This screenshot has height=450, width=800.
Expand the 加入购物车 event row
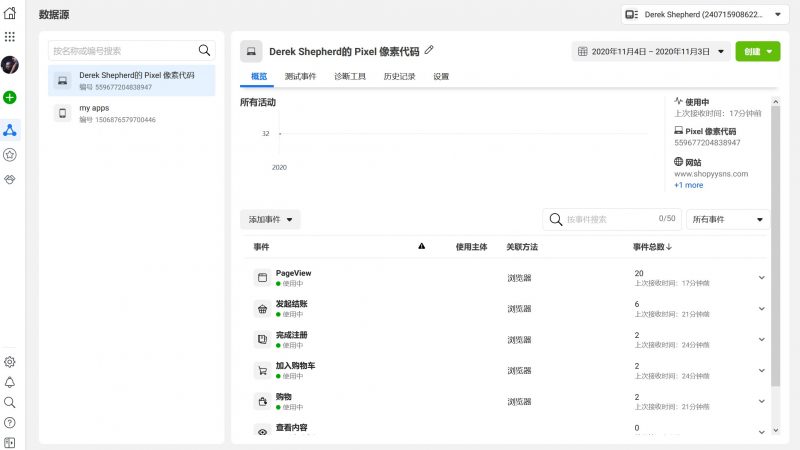coord(761,370)
